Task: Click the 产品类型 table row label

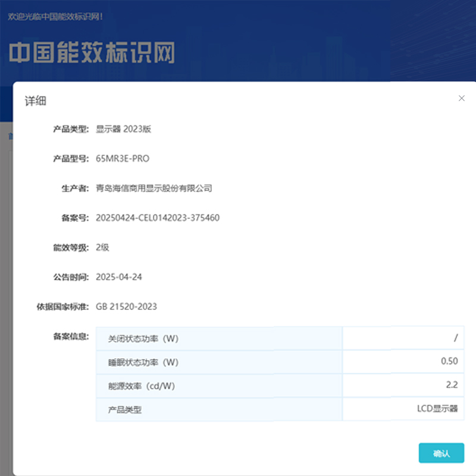Action: [x=125, y=410]
